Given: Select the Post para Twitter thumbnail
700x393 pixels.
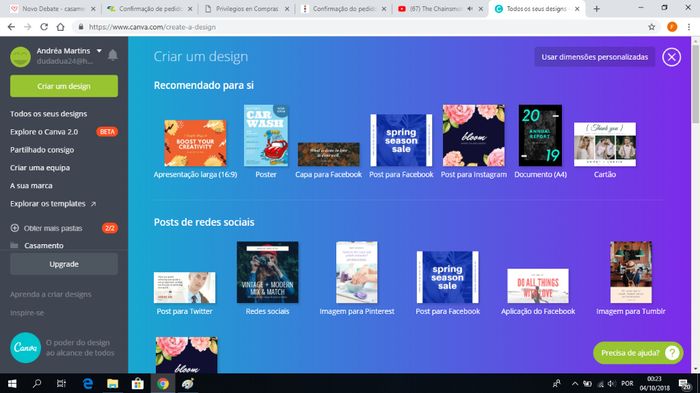Looking at the screenshot, I should [x=184, y=288].
